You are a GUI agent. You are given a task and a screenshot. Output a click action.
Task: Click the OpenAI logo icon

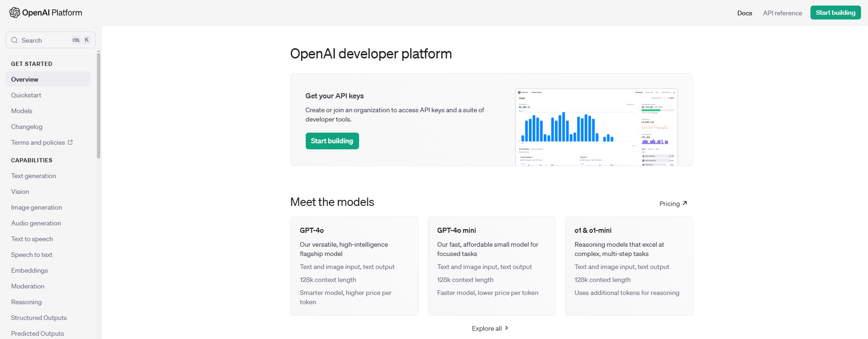click(x=14, y=13)
